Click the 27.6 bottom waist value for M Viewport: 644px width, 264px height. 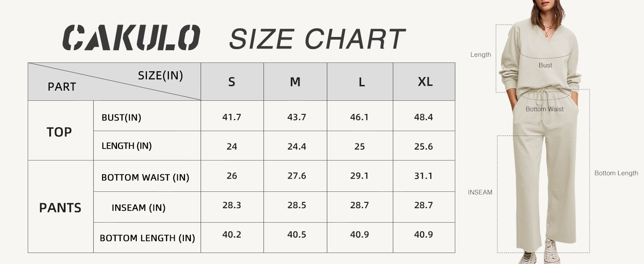pyautogui.click(x=296, y=176)
